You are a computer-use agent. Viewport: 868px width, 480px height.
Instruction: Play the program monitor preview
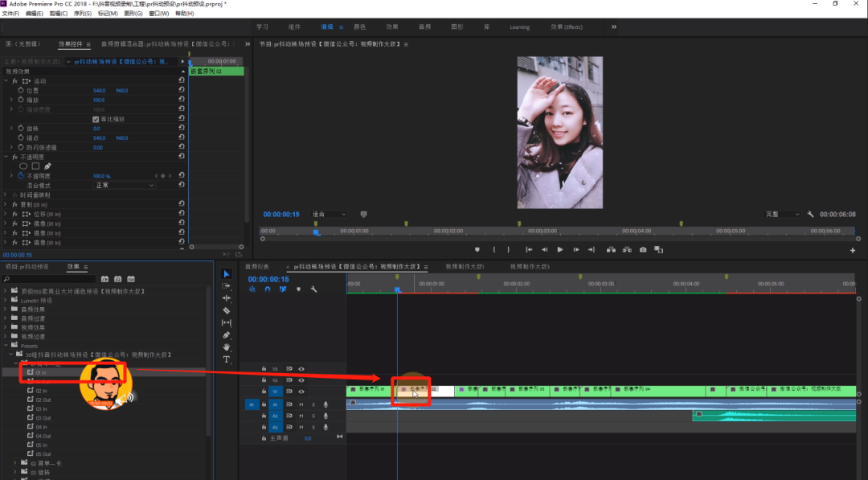(560, 250)
